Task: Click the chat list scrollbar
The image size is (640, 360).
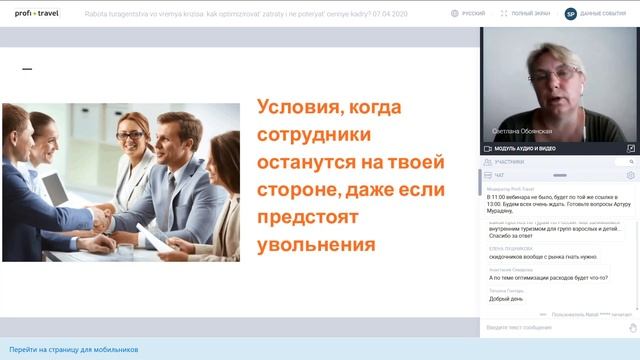Action: [x=637, y=265]
